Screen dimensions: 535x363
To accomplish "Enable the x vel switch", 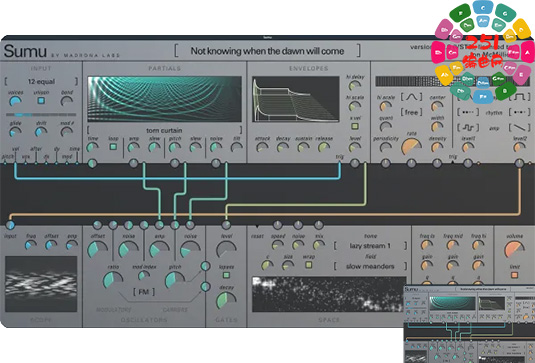I will (355, 127).
